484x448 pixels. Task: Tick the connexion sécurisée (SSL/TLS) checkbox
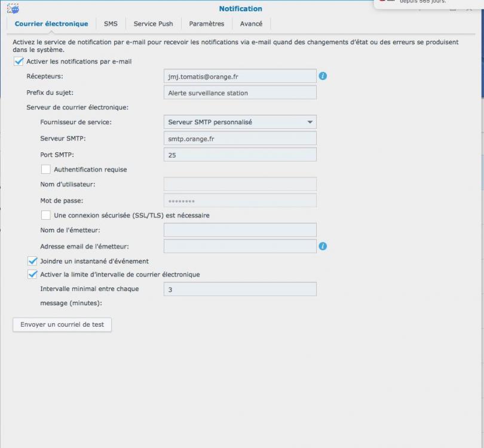46,215
